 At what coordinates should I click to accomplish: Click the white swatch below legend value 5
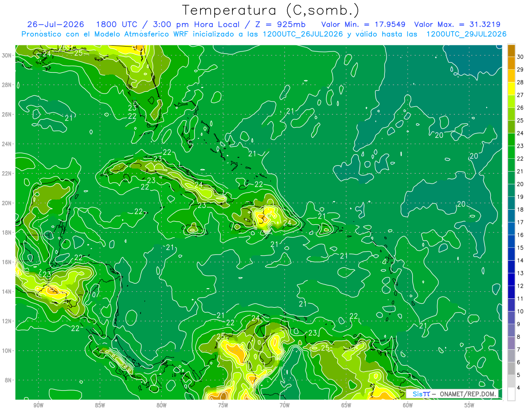[x=511, y=394]
